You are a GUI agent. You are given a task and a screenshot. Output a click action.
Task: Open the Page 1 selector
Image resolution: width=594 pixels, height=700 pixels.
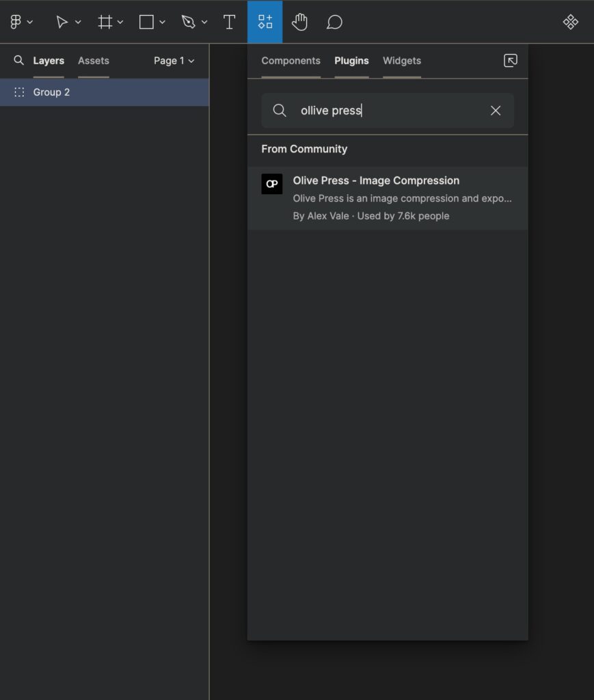pyautogui.click(x=173, y=60)
